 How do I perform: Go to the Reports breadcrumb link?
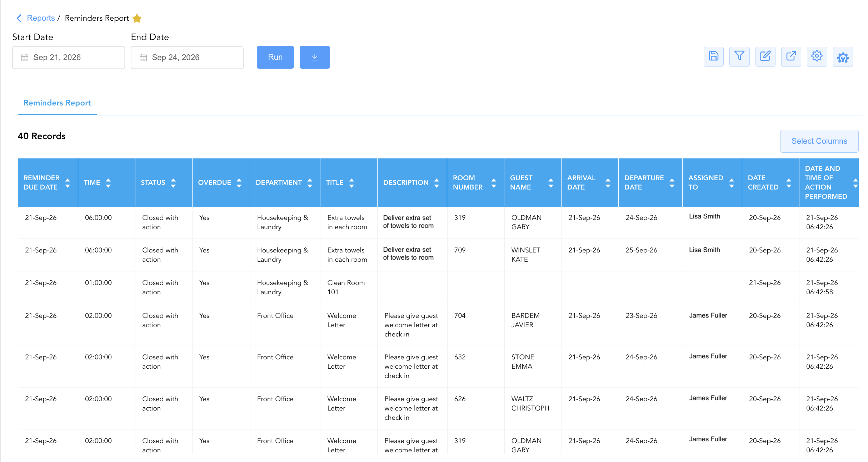[x=41, y=18]
